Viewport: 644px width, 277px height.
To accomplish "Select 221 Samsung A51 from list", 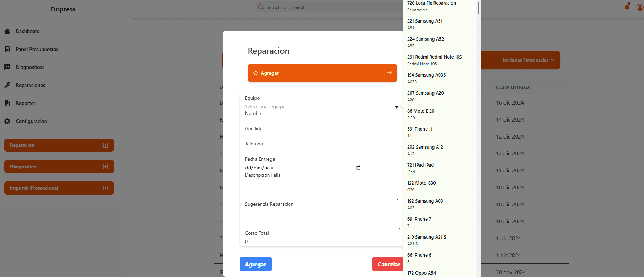I will click(425, 24).
